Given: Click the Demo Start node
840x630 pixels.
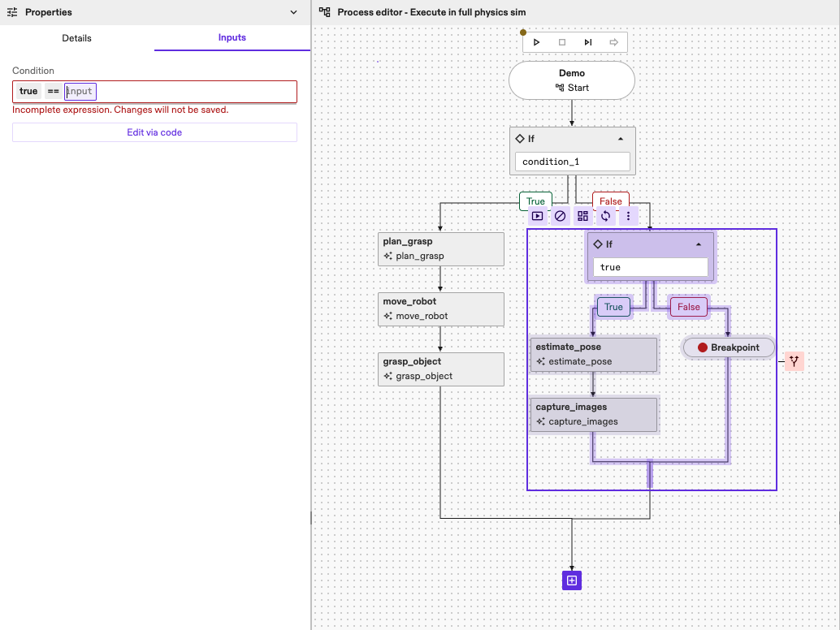Looking at the screenshot, I should (572, 80).
